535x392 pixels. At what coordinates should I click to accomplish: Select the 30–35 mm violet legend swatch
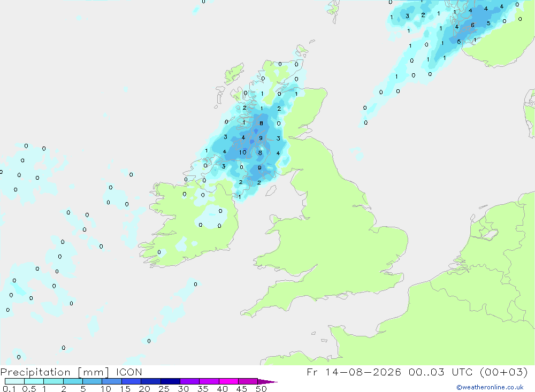[x=190, y=381]
